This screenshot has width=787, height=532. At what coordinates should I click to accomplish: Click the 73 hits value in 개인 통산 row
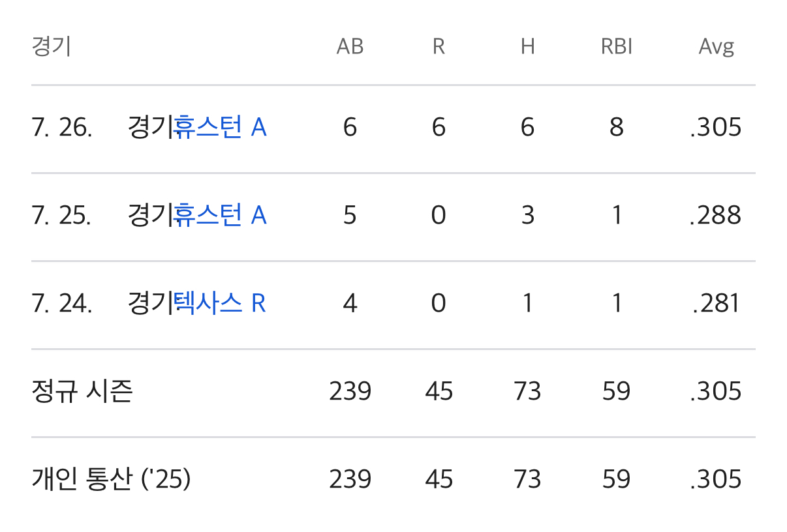[x=527, y=479]
